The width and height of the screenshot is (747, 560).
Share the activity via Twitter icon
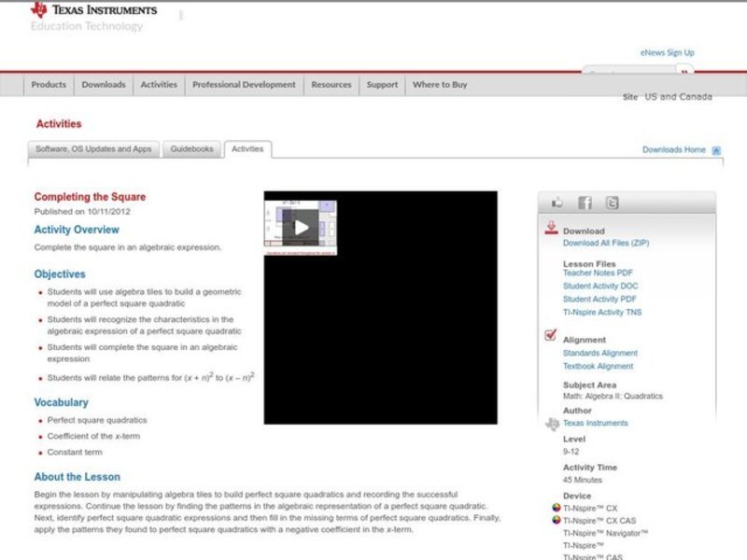coord(612,203)
